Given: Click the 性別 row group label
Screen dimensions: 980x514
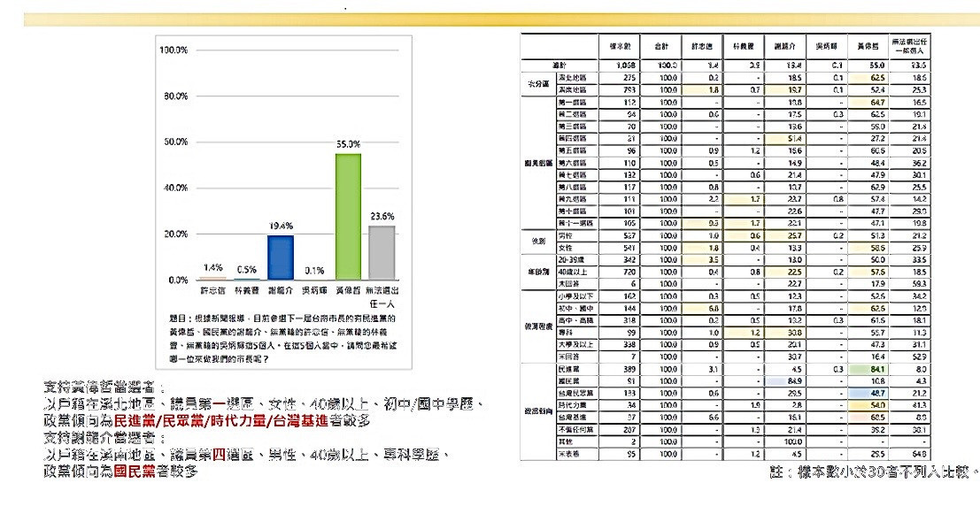Looking at the screenshot, I should [x=538, y=242].
